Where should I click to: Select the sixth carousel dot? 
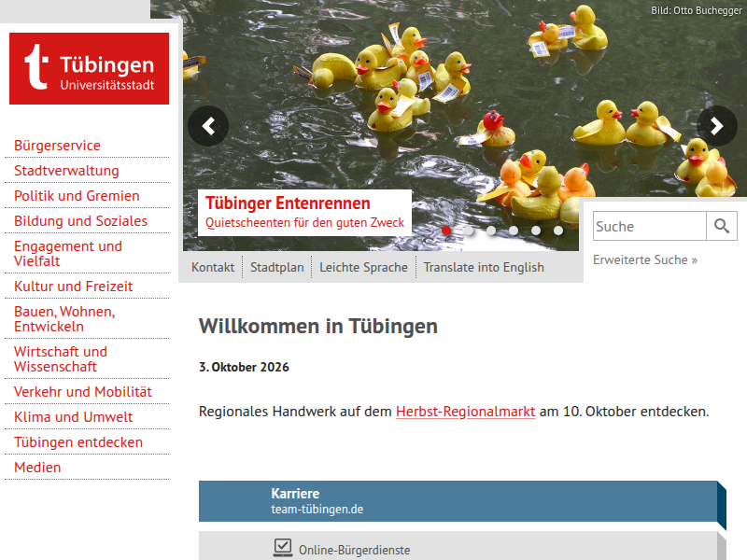558,231
